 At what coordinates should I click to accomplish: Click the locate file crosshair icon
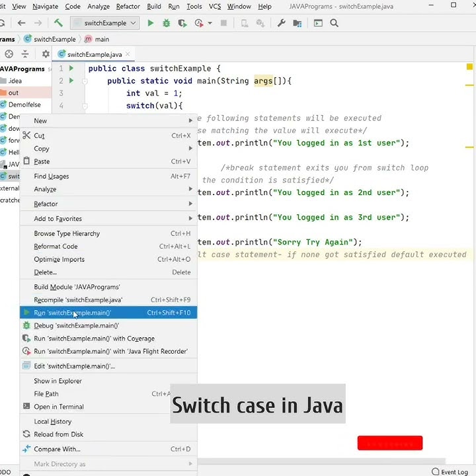click(x=9, y=54)
